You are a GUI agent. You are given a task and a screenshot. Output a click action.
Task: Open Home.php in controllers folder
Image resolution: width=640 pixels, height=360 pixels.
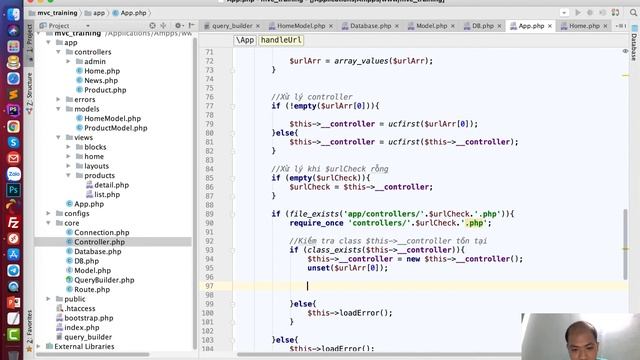tap(102, 71)
